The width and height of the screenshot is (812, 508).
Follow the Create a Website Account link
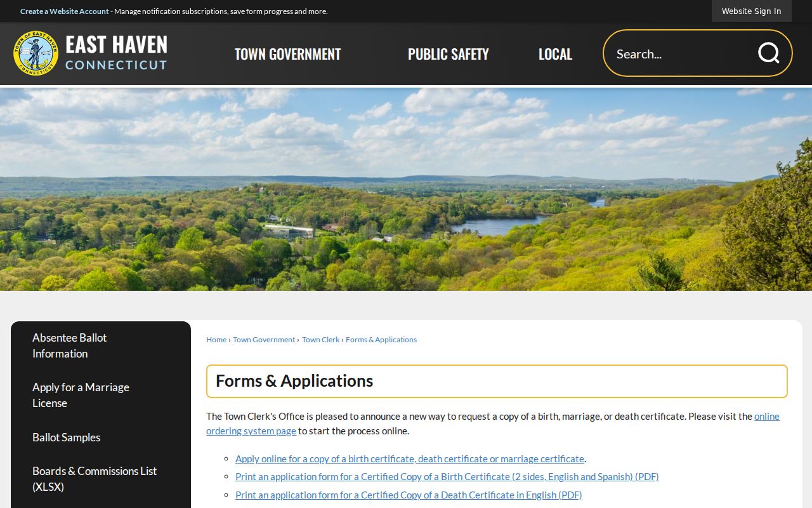click(x=65, y=11)
